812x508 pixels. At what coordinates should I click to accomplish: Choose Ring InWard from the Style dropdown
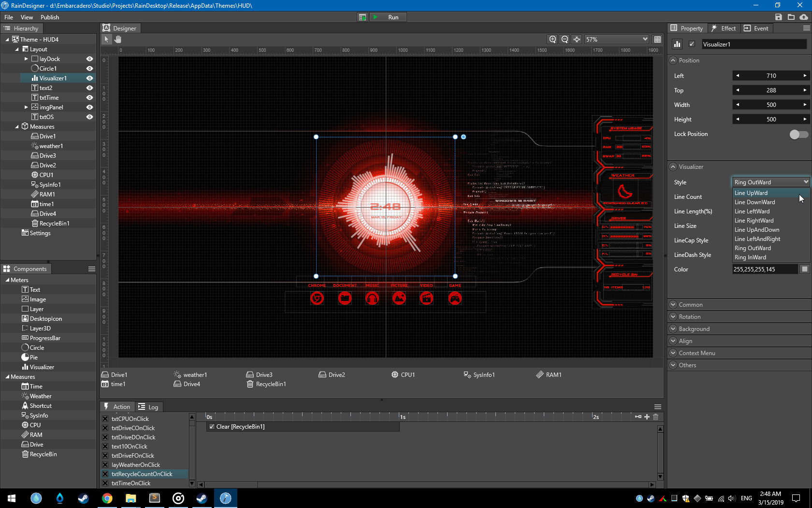coord(750,257)
